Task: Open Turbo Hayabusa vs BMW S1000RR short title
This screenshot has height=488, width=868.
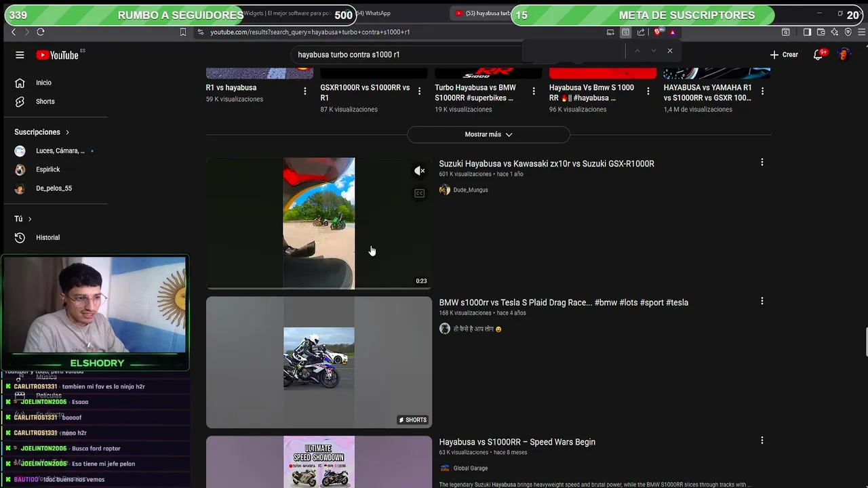Action: tap(475, 92)
